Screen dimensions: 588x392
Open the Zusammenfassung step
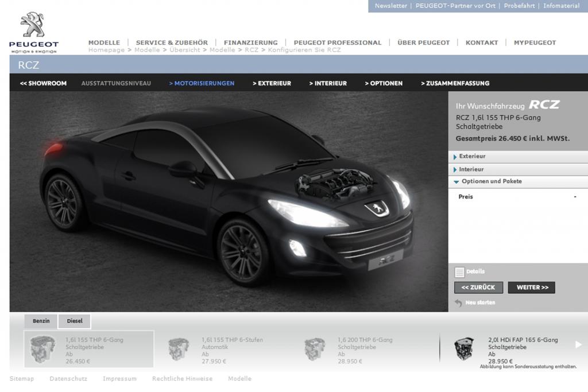tap(455, 83)
